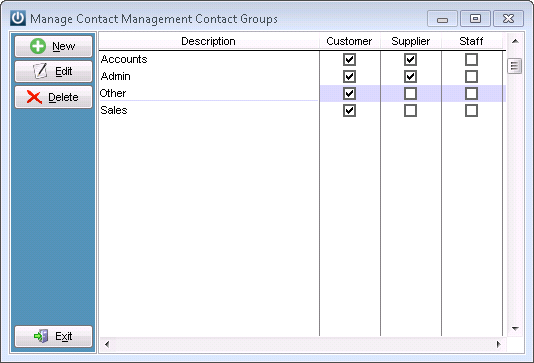Uncheck Customer for Sales group
534x363 pixels.
tap(349, 111)
